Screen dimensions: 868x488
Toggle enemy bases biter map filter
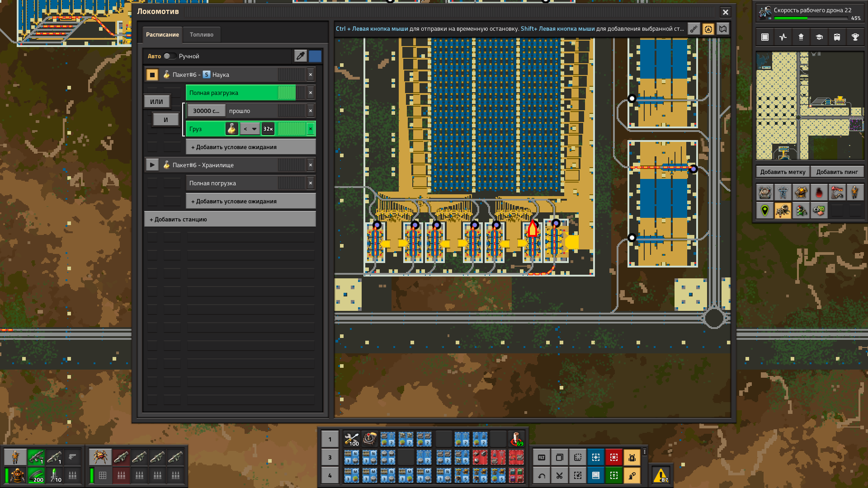[x=783, y=211]
